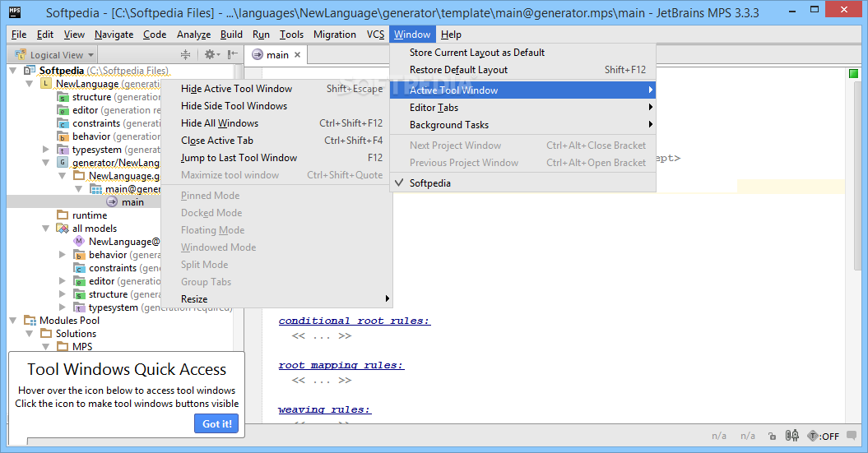Toggle the read-only lock in status bar
The height and width of the screenshot is (453, 868).
pyautogui.click(x=773, y=436)
